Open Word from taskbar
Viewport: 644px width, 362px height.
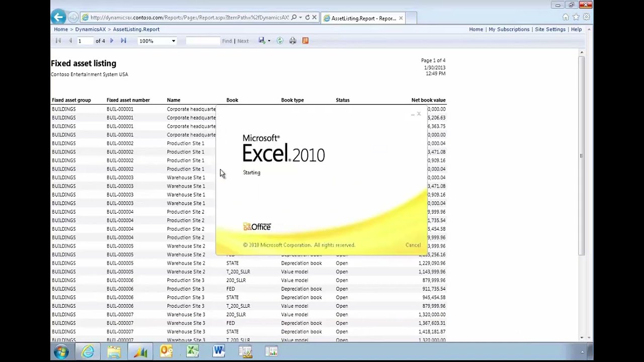[x=218, y=352]
